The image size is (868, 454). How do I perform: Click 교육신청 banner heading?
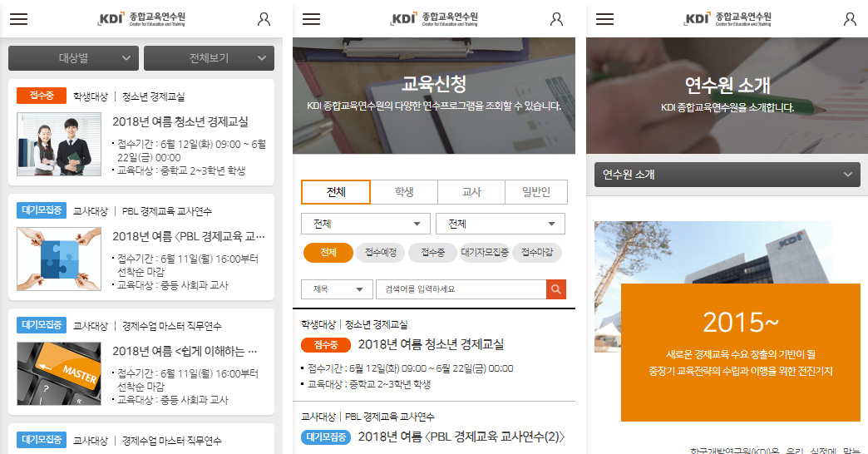click(x=434, y=84)
